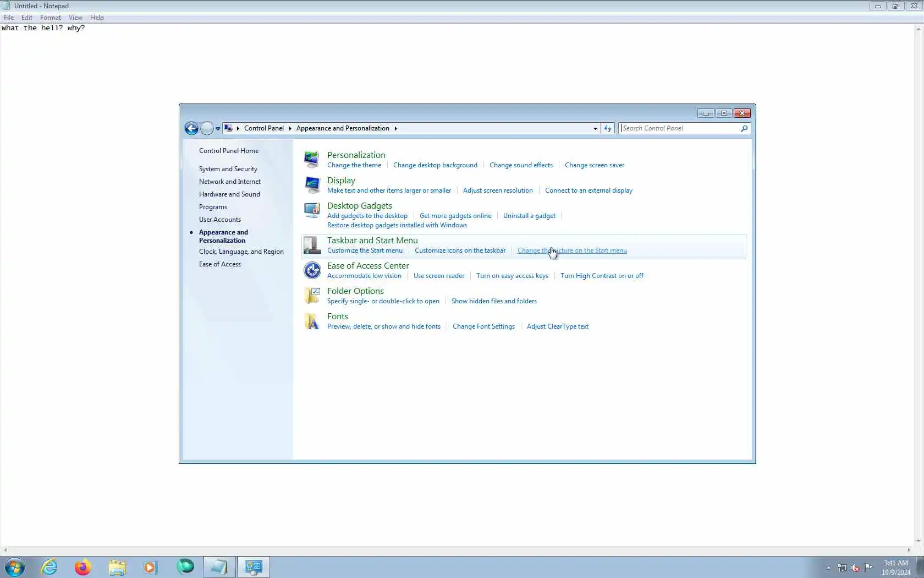This screenshot has height=578, width=924.
Task: Click the muted volume tray icon
Action: pyautogui.click(x=855, y=568)
